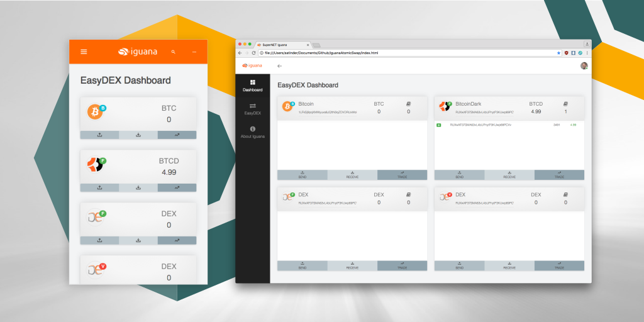Tap the search icon in the orange mobile header
The width and height of the screenshot is (644, 322).
pyautogui.click(x=174, y=52)
